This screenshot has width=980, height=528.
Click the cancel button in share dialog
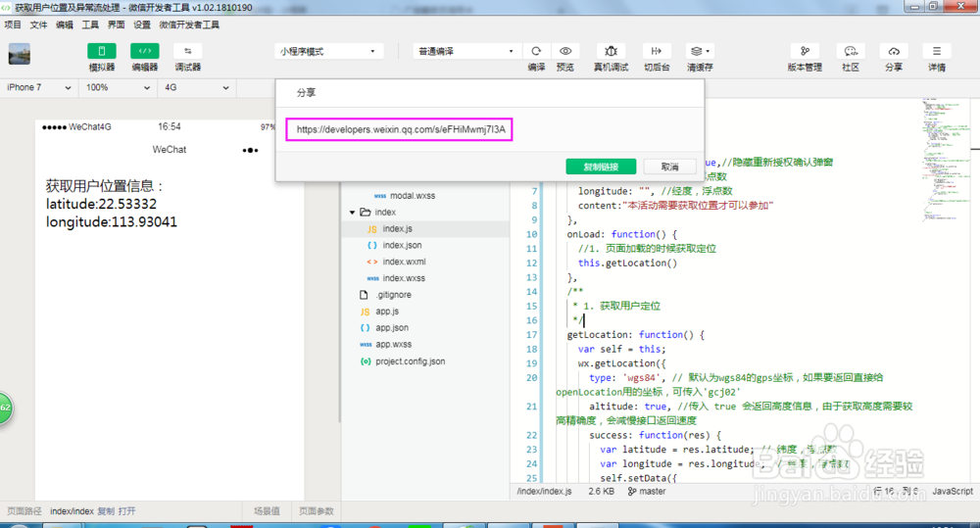coord(670,167)
